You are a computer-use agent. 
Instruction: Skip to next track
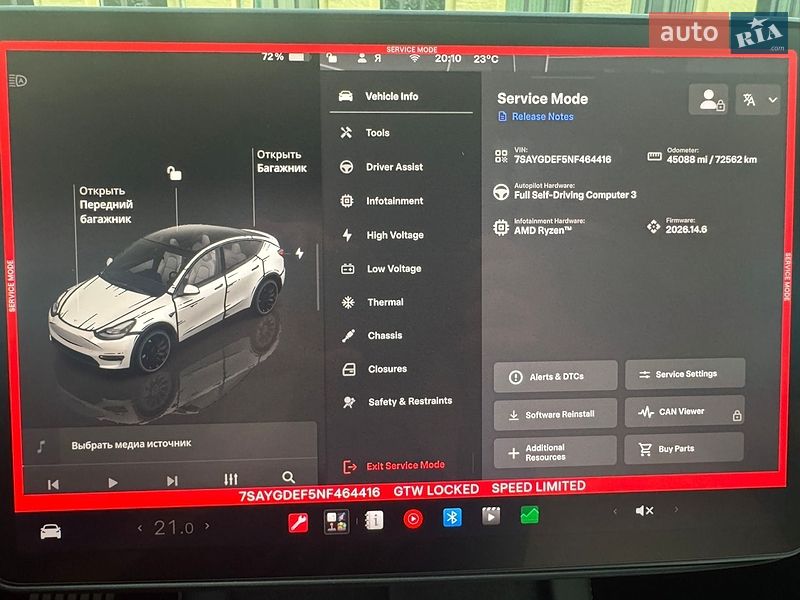pyautogui.click(x=172, y=481)
